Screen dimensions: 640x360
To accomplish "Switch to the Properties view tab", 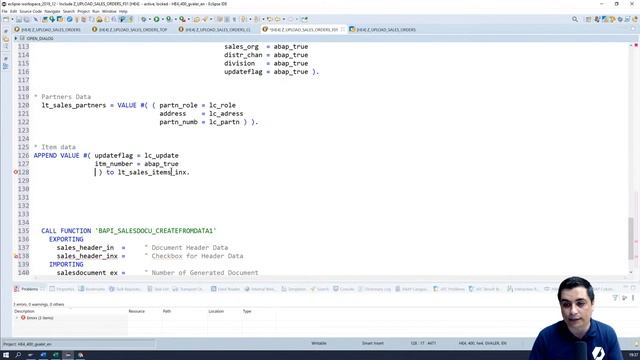I will click(62, 289).
